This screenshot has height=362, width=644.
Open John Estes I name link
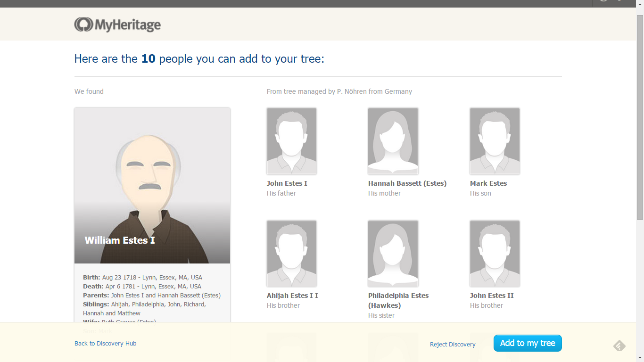coord(287,183)
